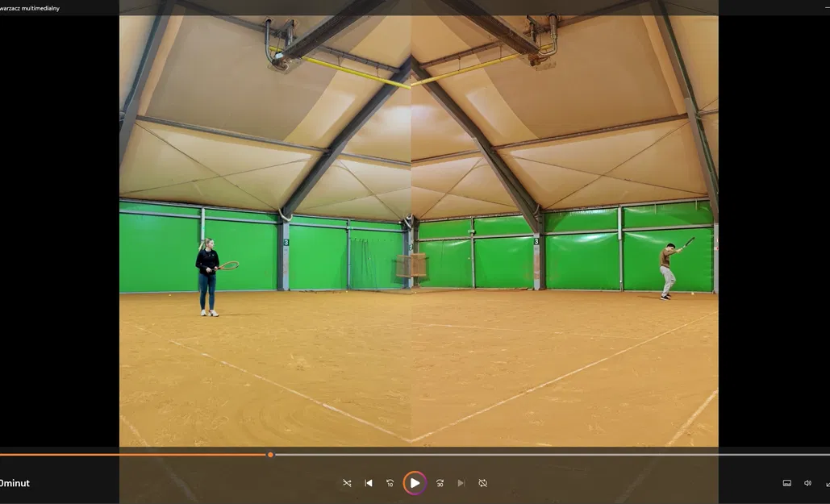Open the subtitles and audio menu
This screenshot has width=830, height=504.
(786, 482)
